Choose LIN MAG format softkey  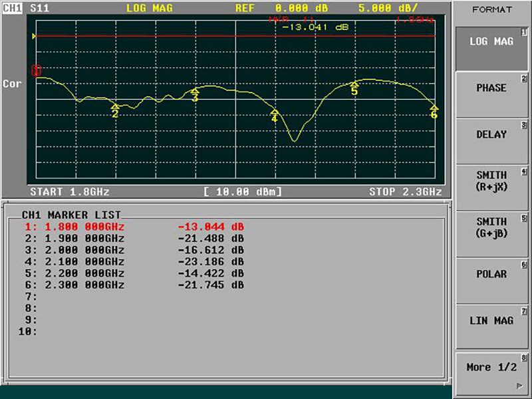491,321
